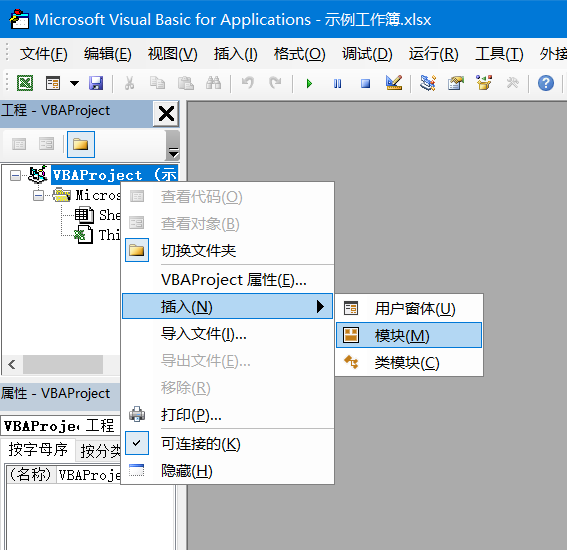Viewport: 567px width, 550px height.
Task: Click the project tree horizontal scrollbar thumb
Action: (63, 364)
